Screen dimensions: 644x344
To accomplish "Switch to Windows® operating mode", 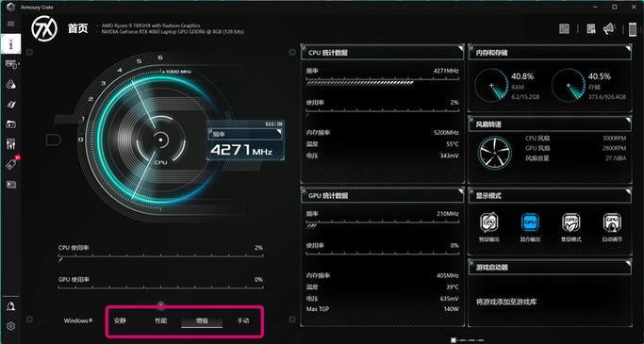I will (78, 320).
